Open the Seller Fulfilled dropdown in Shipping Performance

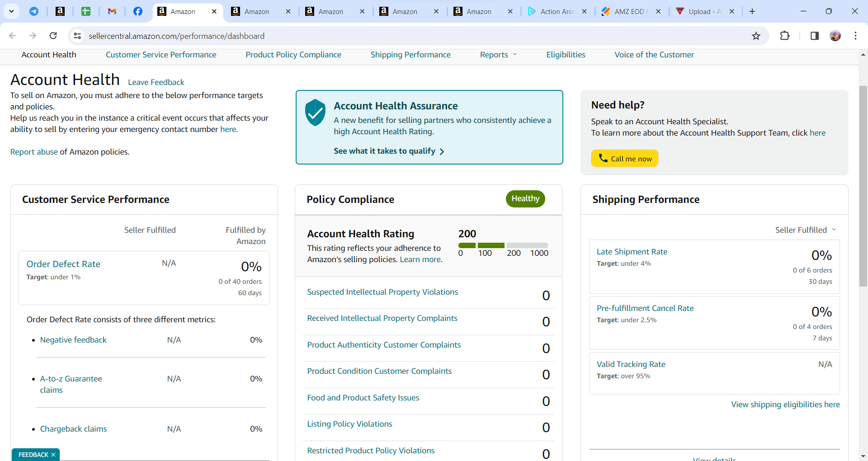806,230
